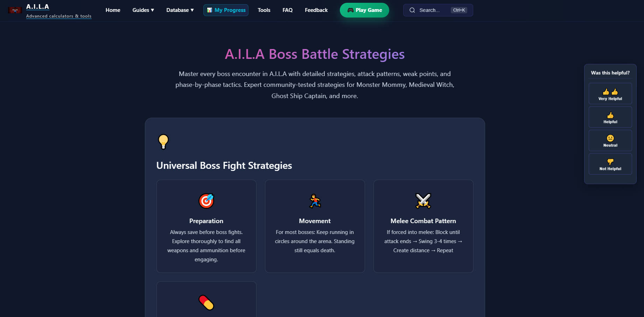Open the My Progress tab

point(226,10)
